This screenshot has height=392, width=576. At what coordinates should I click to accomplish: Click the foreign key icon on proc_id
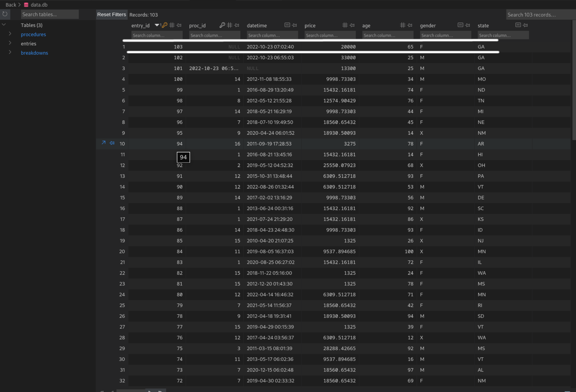(x=222, y=25)
